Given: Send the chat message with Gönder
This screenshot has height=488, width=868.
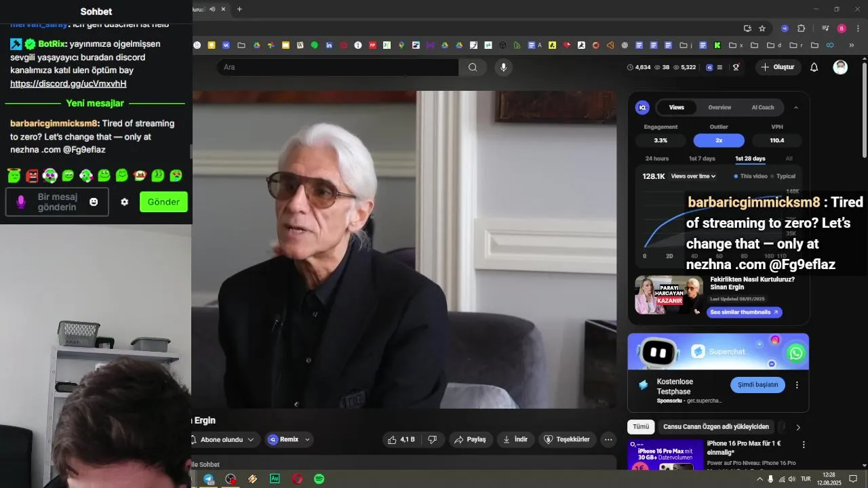Looking at the screenshot, I should click(163, 202).
